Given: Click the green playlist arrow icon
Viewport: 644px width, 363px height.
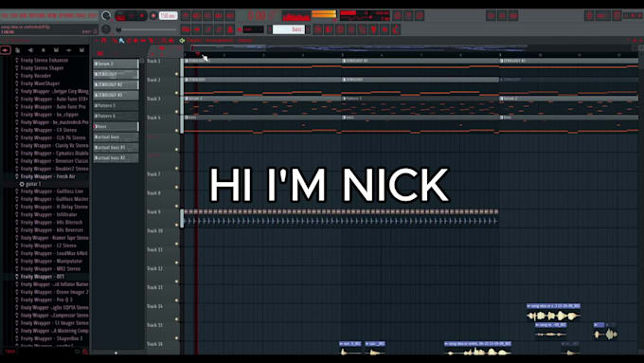Looking at the screenshot, I should coord(182,41).
